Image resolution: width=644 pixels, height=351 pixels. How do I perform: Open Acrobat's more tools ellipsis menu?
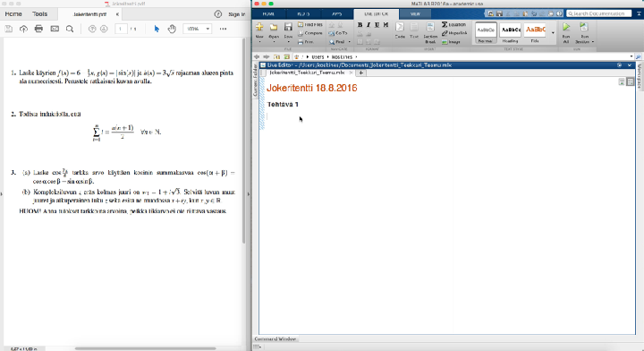point(223,29)
